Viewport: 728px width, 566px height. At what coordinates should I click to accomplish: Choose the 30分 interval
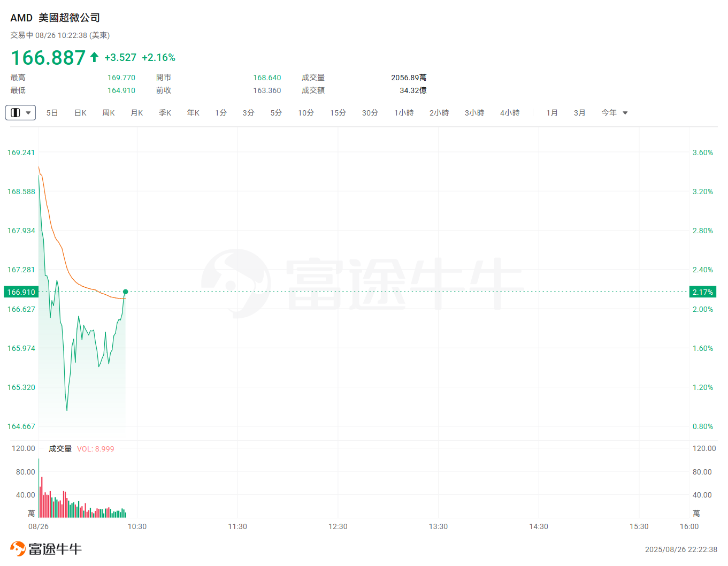pyautogui.click(x=370, y=113)
